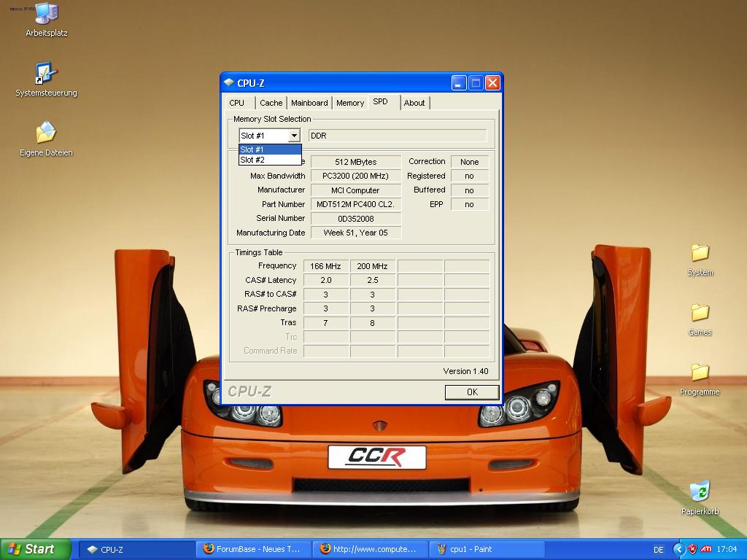Minimize the CPU-Z window
The height and width of the screenshot is (560, 747).
tap(459, 83)
